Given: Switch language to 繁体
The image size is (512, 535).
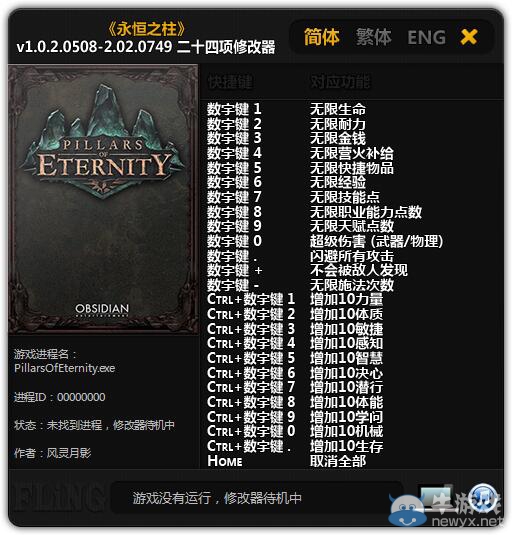Looking at the screenshot, I should 374,37.
